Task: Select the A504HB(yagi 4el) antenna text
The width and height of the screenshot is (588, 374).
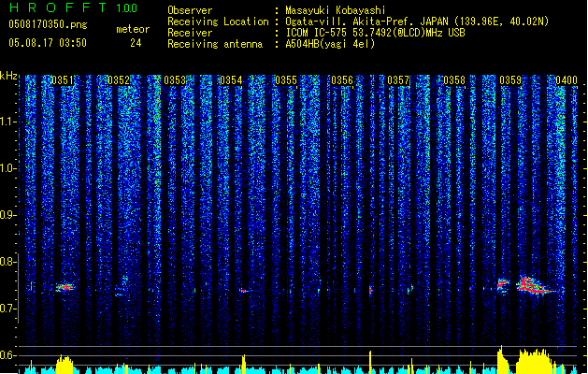Action: [x=330, y=44]
